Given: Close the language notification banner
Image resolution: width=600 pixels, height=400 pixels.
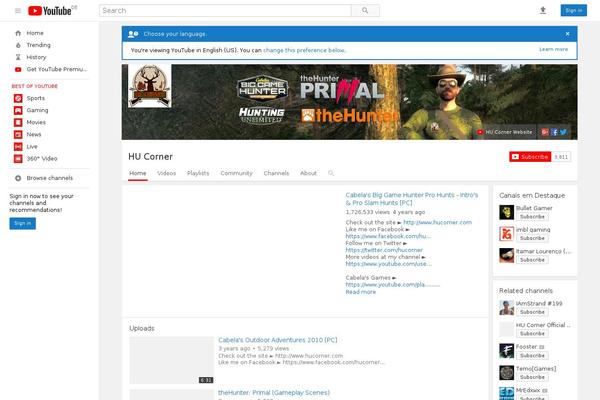Looking at the screenshot, I should tap(567, 34).
